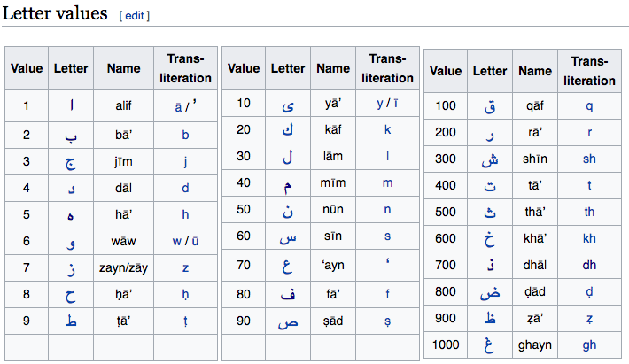Click the 'ī' transliteration link for yā'
Image resolution: width=629 pixels, height=364 pixels.
click(x=394, y=104)
